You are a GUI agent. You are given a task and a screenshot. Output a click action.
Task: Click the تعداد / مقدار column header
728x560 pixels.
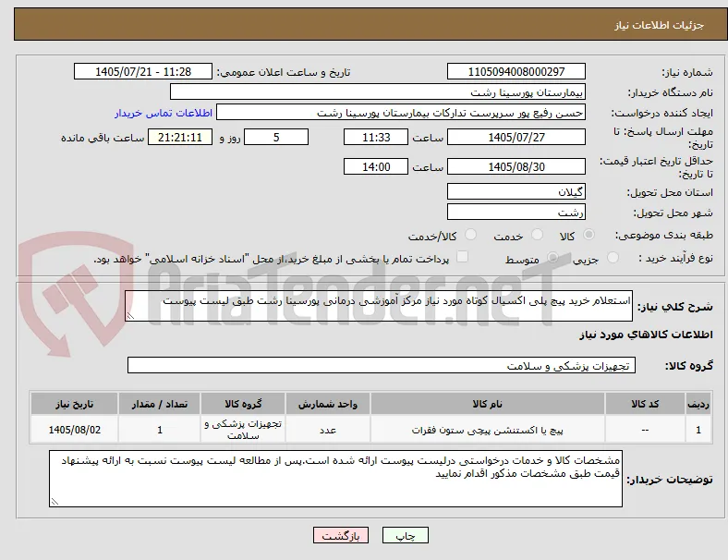tap(159, 404)
